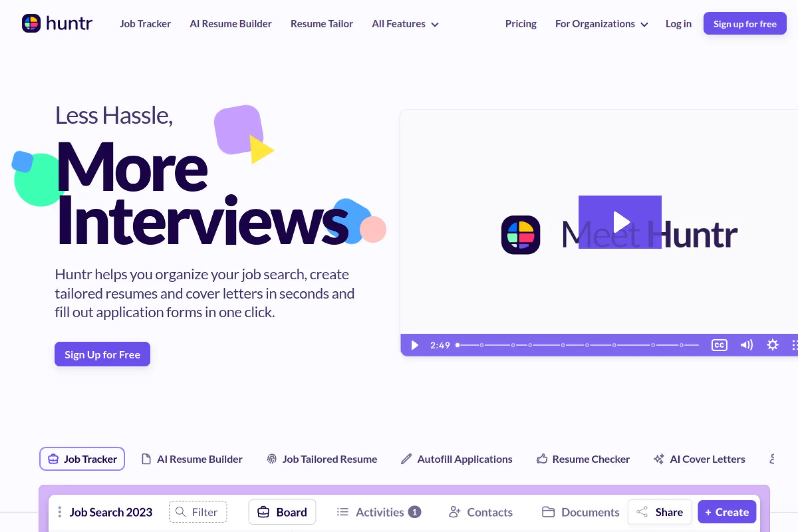Open the Pricing link in navigation

coord(520,24)
